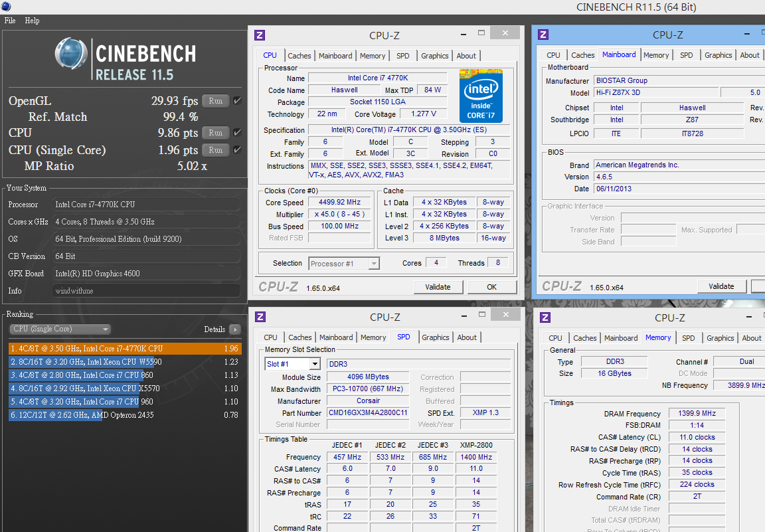765x532 pixels.
Task: Click the CPU-Z Z icon of Memory window
Action: [545, 317]
